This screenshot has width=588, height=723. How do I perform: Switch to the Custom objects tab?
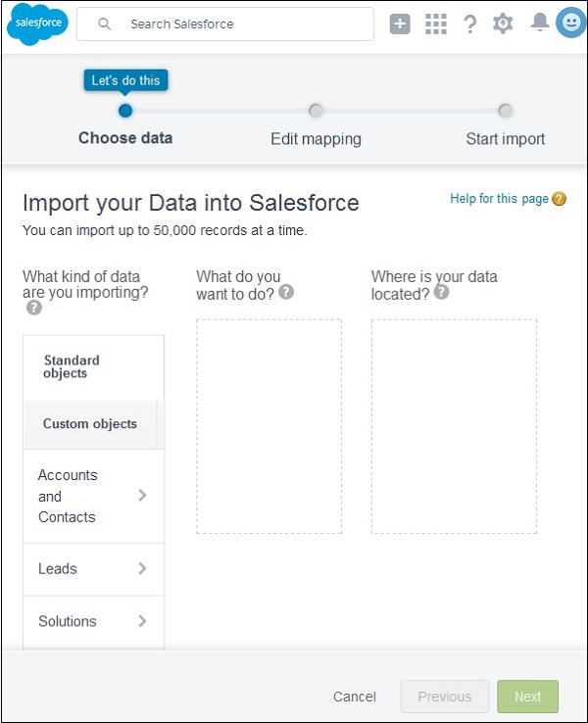pos(90,424)
